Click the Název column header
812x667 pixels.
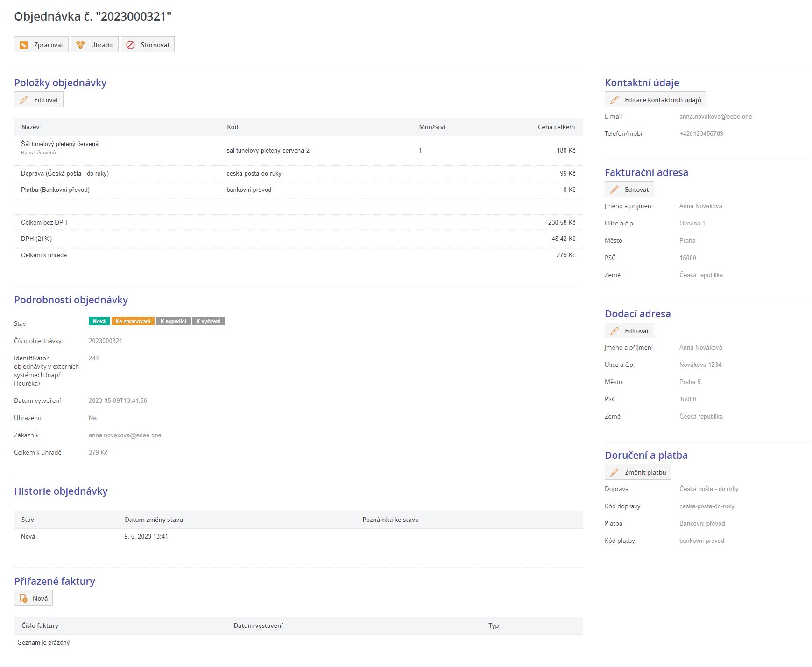pyautogui.click(x=30, y=127)
